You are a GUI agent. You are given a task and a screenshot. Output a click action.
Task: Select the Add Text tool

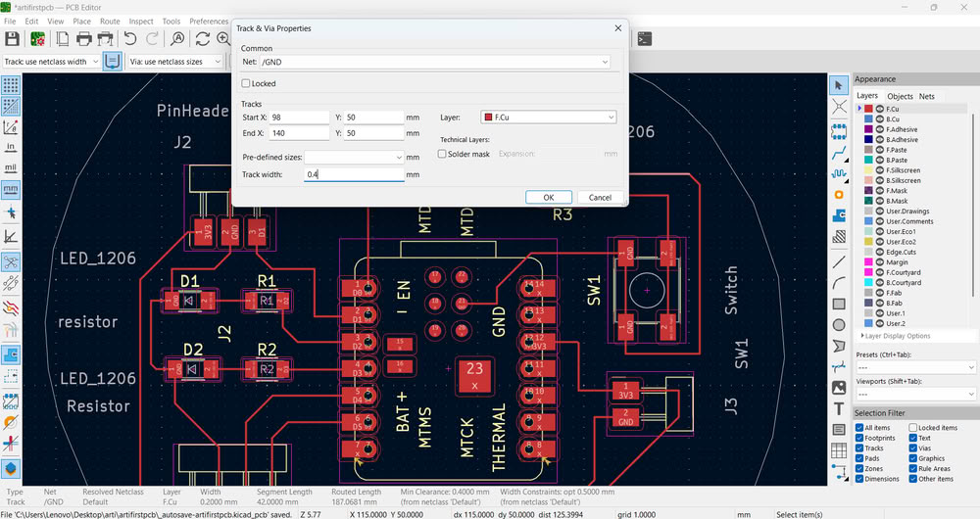[x=839, y=408]
